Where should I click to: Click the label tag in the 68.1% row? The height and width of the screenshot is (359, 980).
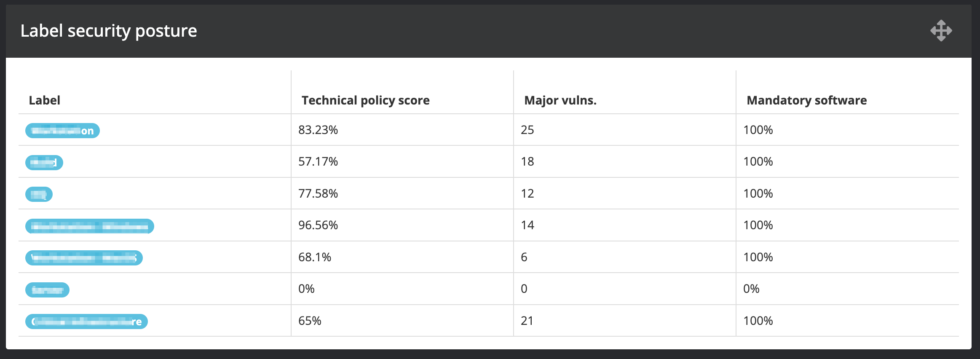coord(84,258)
